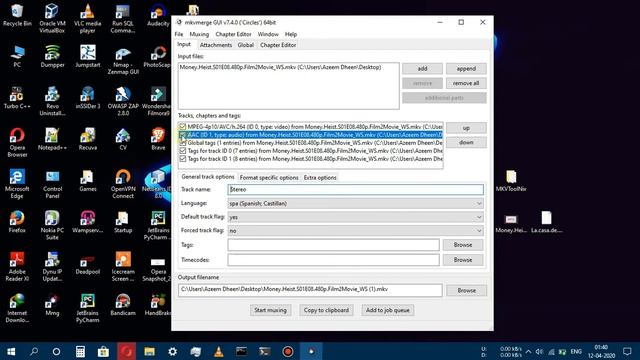The image size is (640, 360).
Task: Open Icecream Screen desktop shortcut
Action: click(x=123, y=266)
